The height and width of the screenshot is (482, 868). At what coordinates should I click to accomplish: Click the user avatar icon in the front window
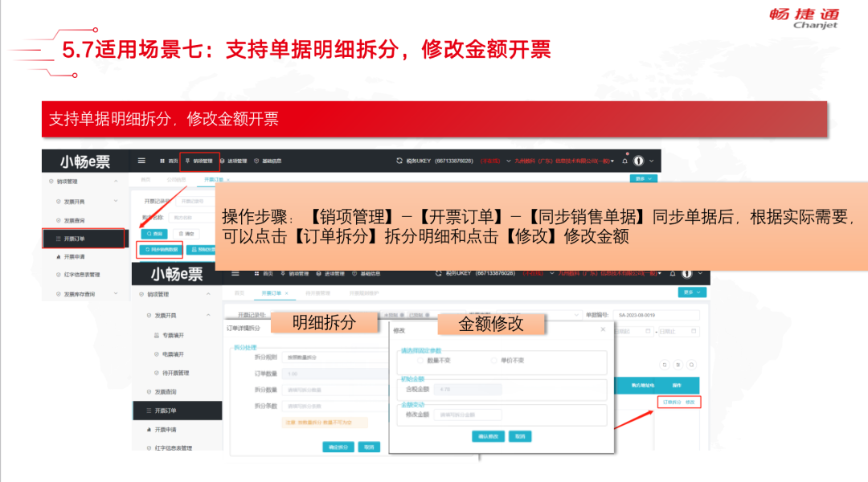(x=687, y=273)
